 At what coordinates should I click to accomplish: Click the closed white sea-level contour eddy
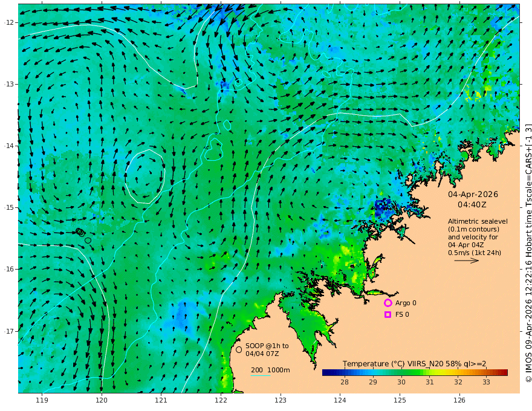tap(145, 176)
